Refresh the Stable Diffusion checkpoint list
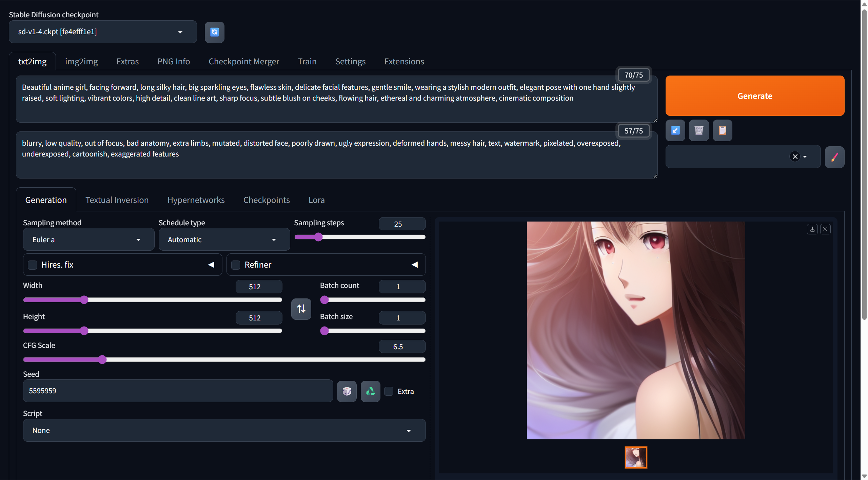This screenshot has height=480, width=868. (x=214, y=32)
